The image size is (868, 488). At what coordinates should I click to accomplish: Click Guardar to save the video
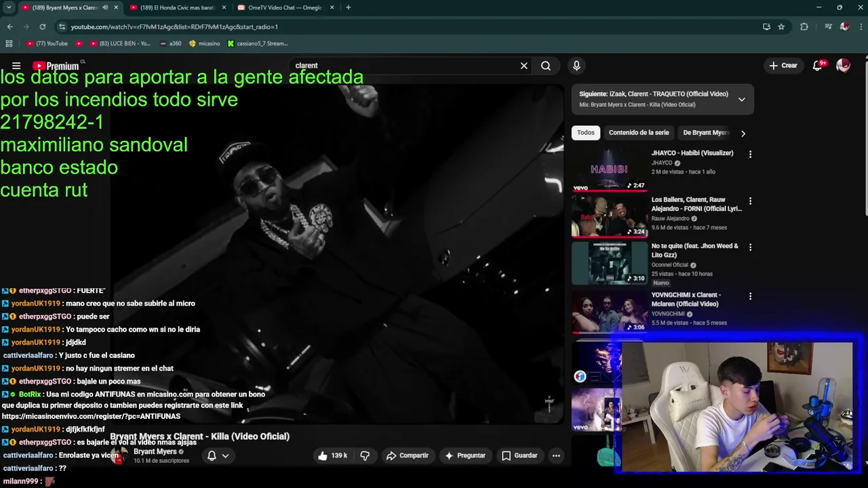pos(519,455)
